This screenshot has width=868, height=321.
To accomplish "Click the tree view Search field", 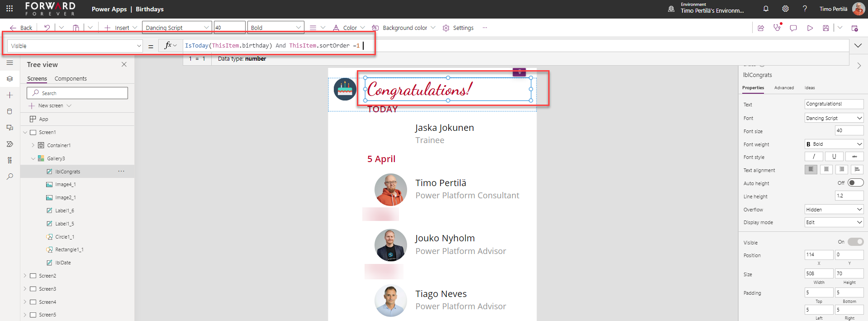I will 77,93.
